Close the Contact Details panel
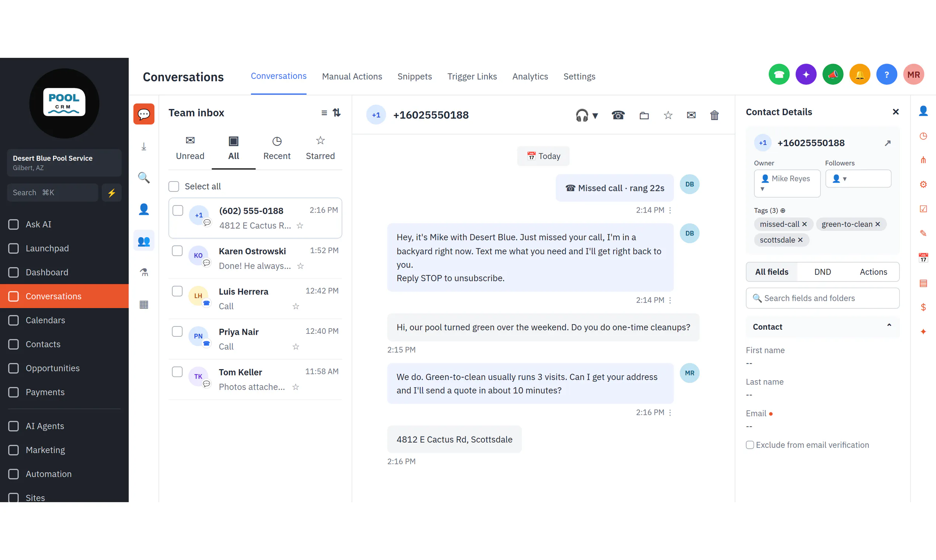The height and width of the screenshot is (560, 936). click(x=895, y=112)
